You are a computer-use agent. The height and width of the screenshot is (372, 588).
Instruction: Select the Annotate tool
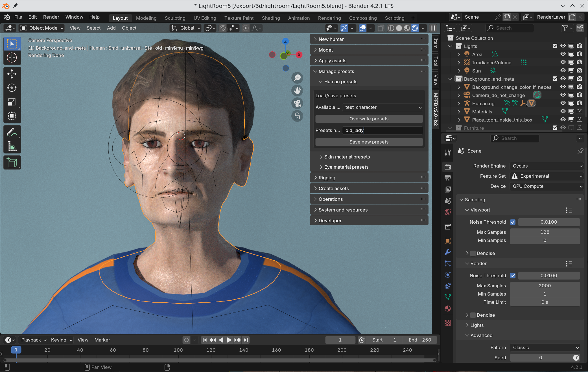tap(12, 132)
